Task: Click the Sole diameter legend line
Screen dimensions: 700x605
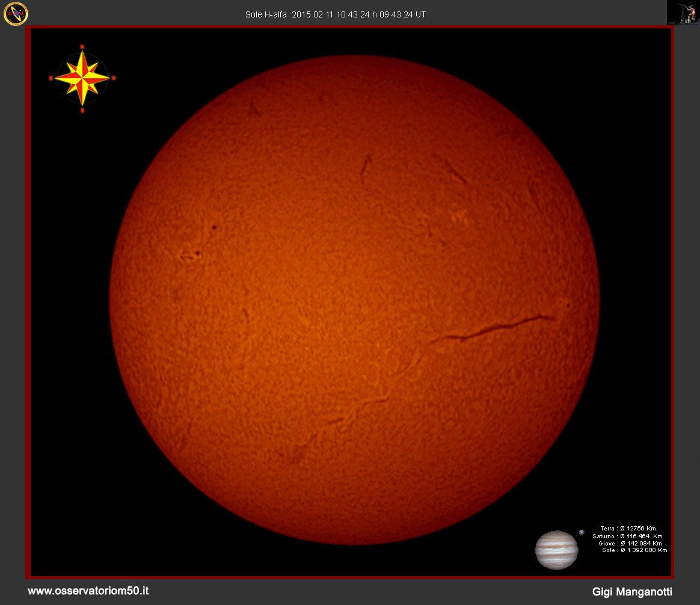Action: click(634, 550)
